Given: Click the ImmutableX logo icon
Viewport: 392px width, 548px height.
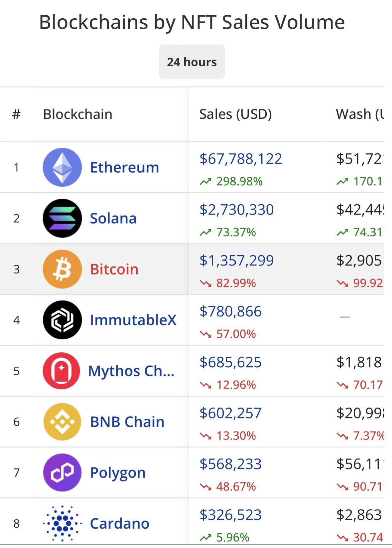Looking at the screenshot, I should [x=62, y=320].
